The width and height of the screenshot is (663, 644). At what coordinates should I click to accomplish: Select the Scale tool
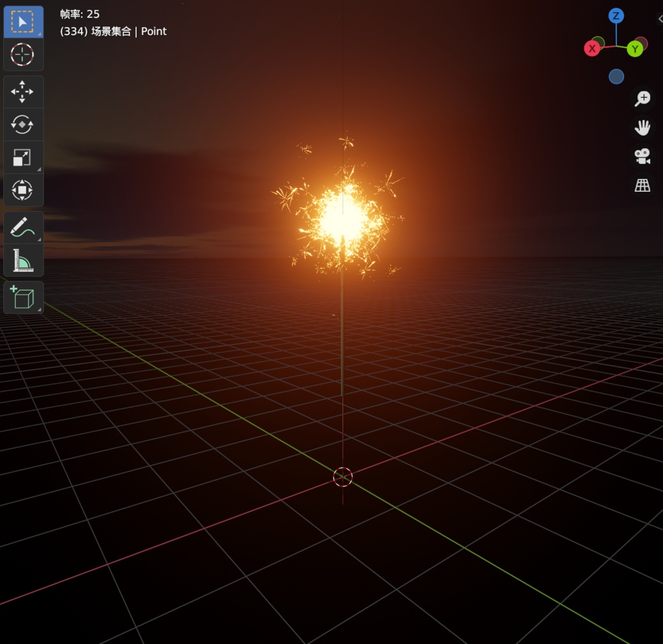click(x=23, y=157)
